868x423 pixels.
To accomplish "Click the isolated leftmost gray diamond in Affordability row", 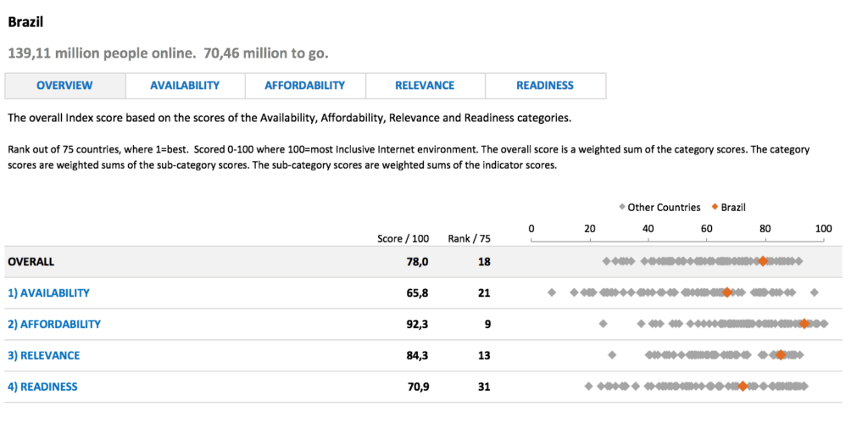I will point(604,324).
